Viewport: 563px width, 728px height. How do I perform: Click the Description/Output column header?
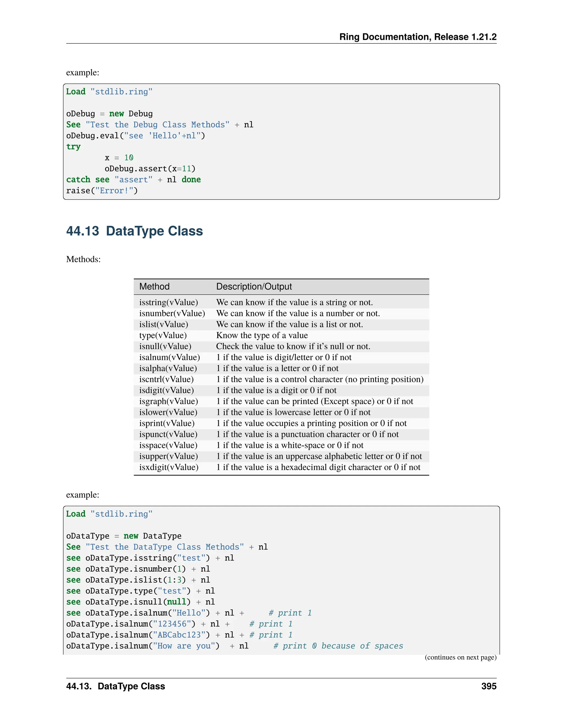pos(254,287)
